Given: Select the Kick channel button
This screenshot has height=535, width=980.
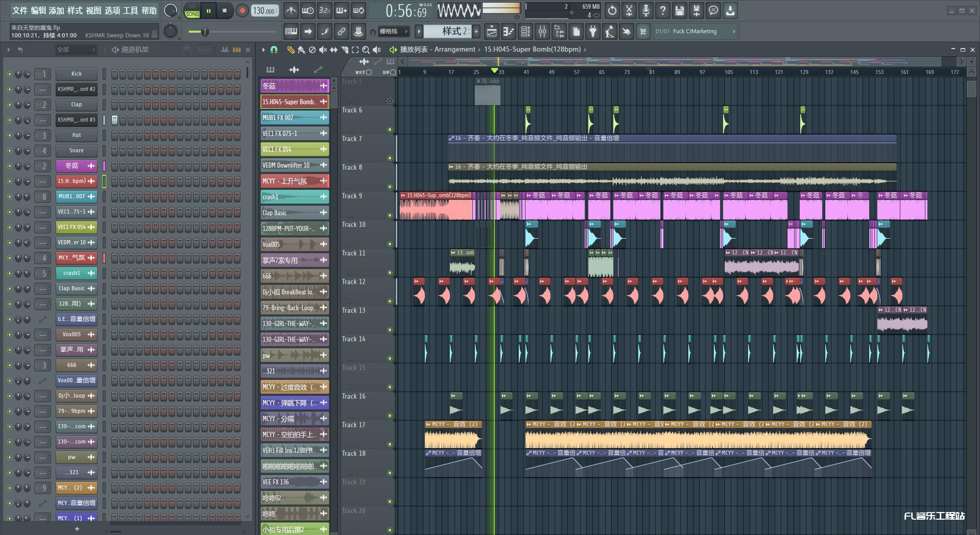Looking at the screenshot, I should pyautogui.click(x=76, y=74).
